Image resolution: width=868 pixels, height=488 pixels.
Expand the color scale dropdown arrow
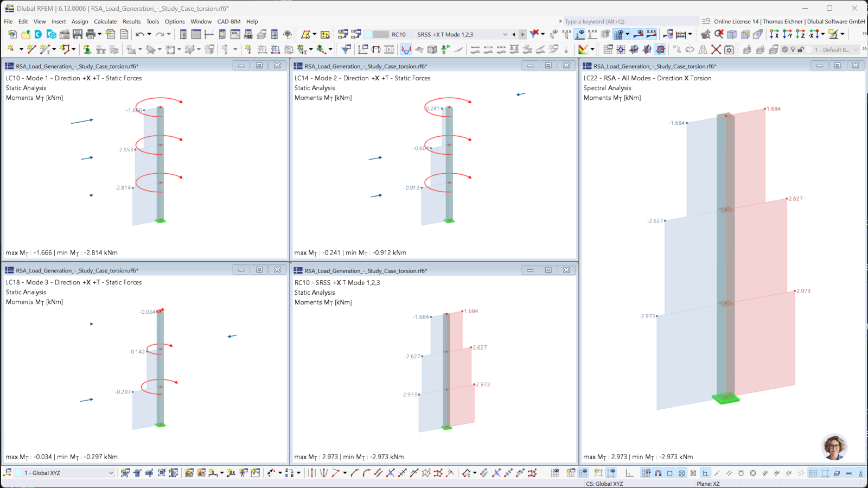tap(592, 49)
